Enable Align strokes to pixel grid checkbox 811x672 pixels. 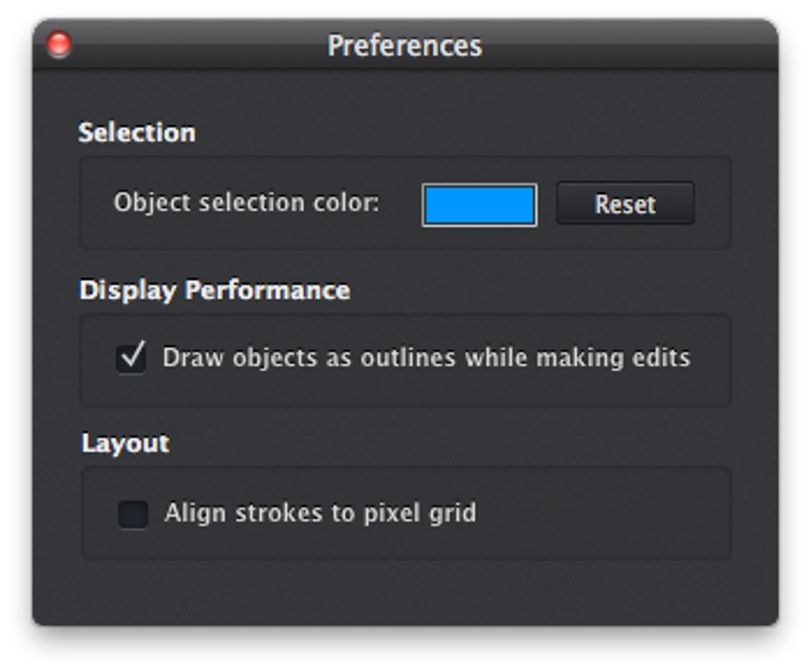click(133, 514)
